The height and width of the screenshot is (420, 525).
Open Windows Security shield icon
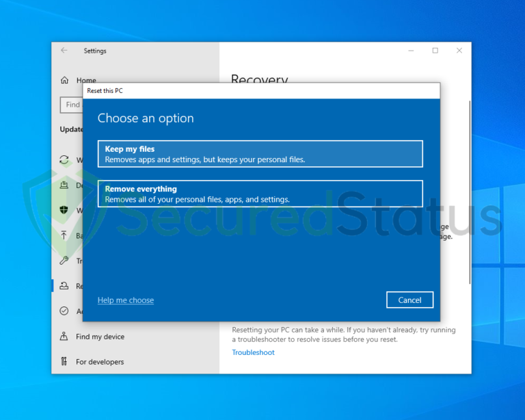(x=64, y=210)
